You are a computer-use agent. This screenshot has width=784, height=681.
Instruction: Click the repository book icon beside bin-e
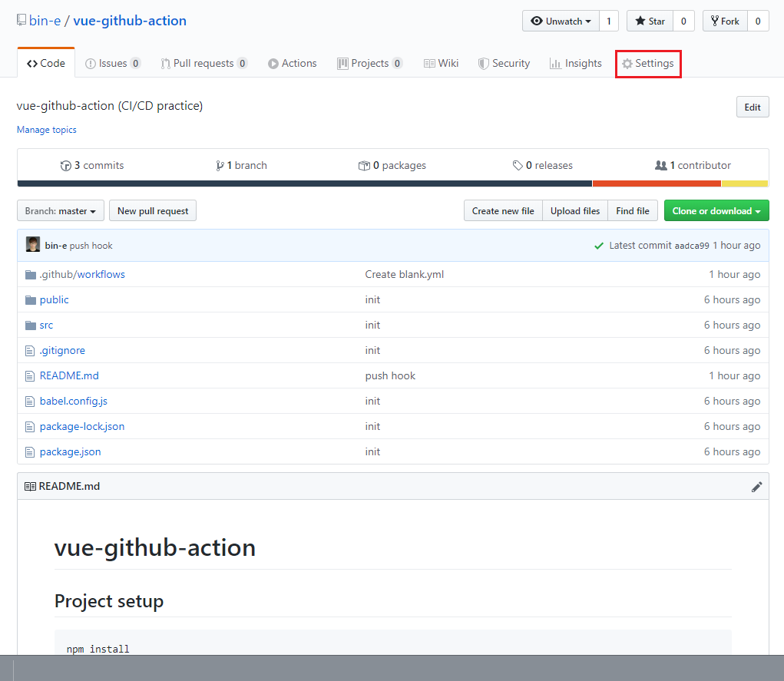(x=21, y=20)
